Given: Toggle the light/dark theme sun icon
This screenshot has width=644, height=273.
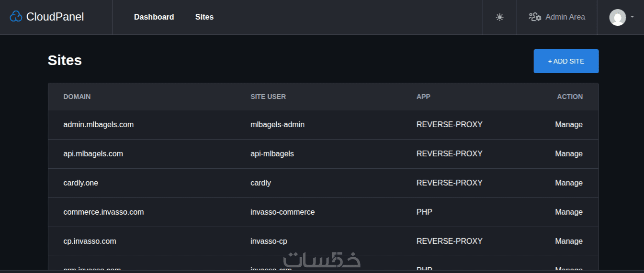Looking at the screenshot, I should tap(499, 17).
